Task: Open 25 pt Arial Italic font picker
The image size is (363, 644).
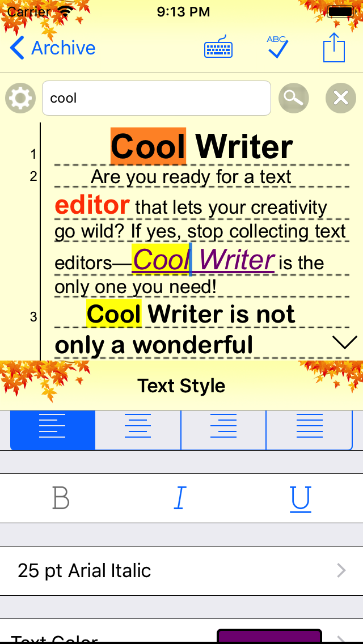Action: 181,570
